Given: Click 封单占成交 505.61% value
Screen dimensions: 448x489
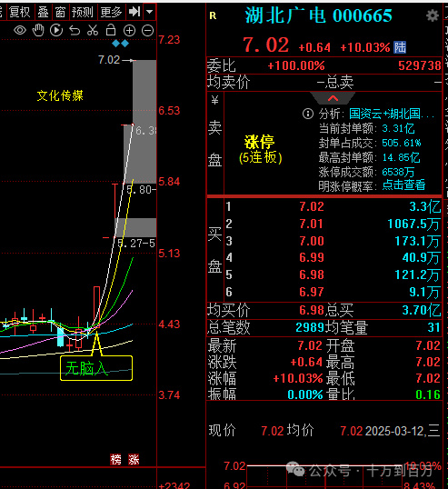Looking at the screenshot, I should 402,143.
